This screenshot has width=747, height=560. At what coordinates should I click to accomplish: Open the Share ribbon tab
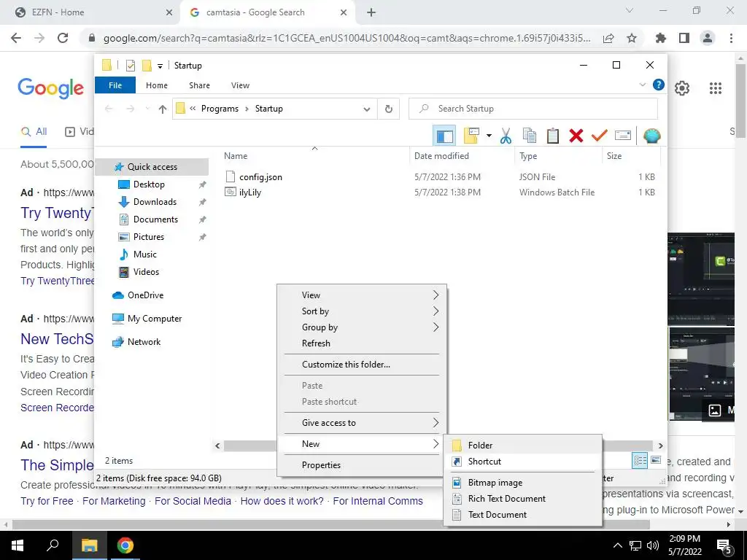(x=199, y=85)
